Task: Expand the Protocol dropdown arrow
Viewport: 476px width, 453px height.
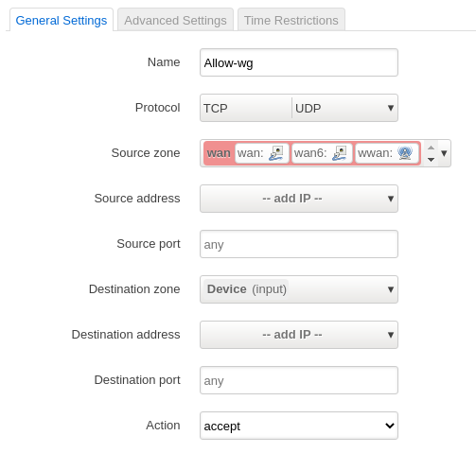Action: [x=391, y=108]
